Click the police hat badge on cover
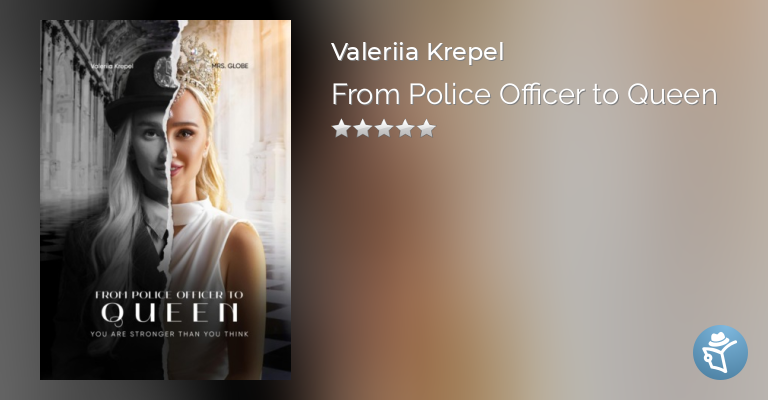The image size is (768, 400). click(x=166, y=72)
